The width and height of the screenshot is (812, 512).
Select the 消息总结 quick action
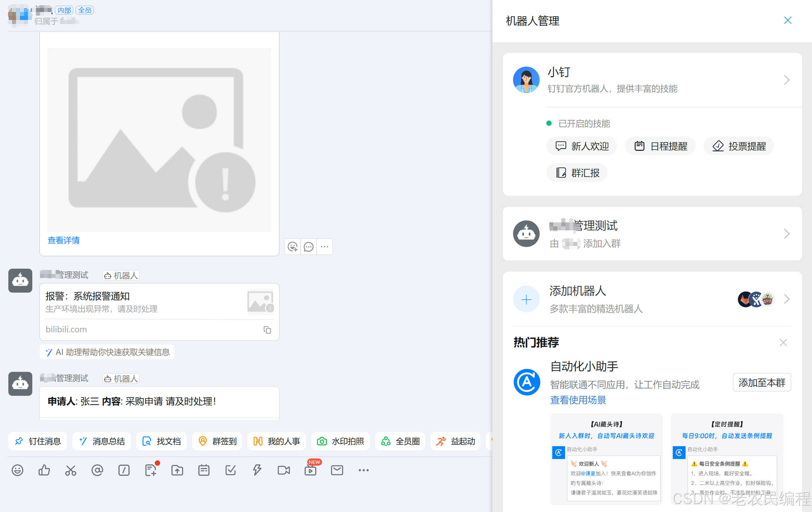[x=102, y=441]
